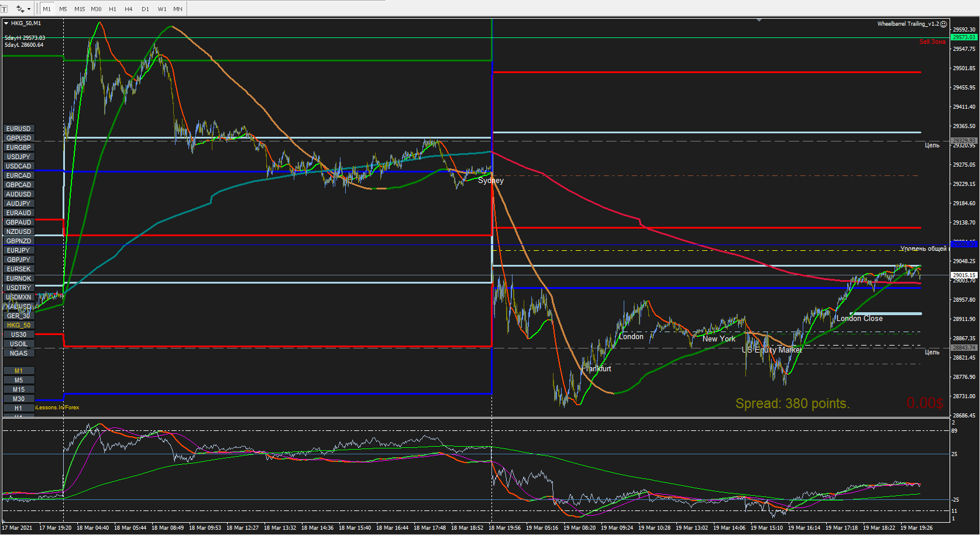
Task: Click the Sydney session label
Action: [x=491, y=180]
